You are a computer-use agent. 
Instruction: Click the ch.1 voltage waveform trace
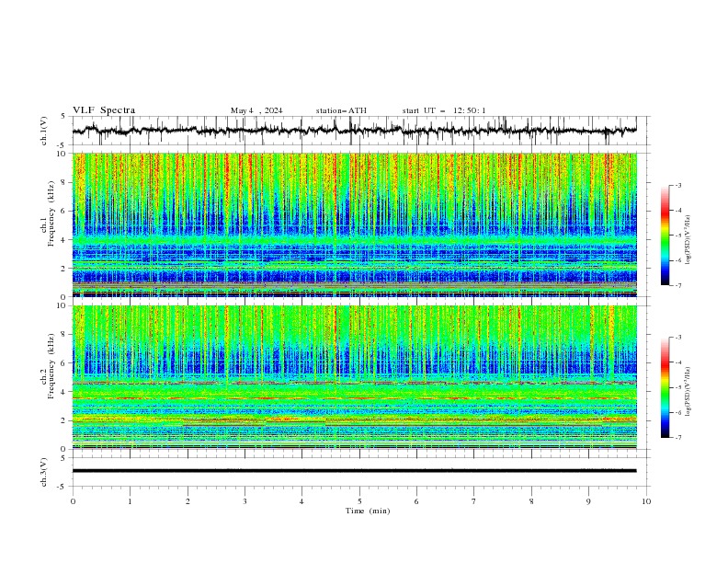[x=354, y=131]
